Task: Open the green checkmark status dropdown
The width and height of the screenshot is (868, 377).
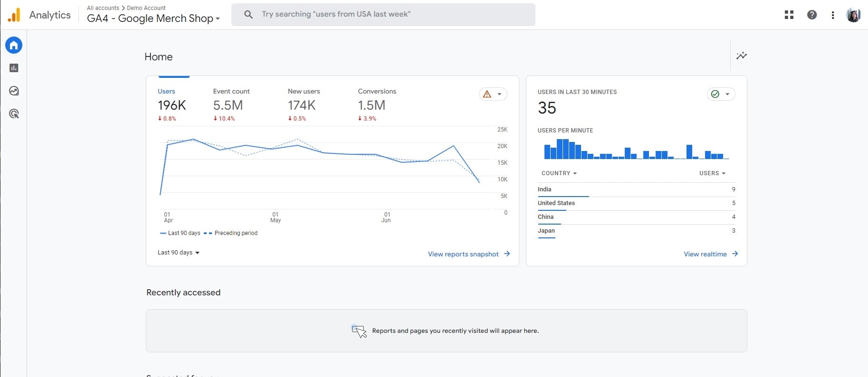Action: click(x=721, y=94)
